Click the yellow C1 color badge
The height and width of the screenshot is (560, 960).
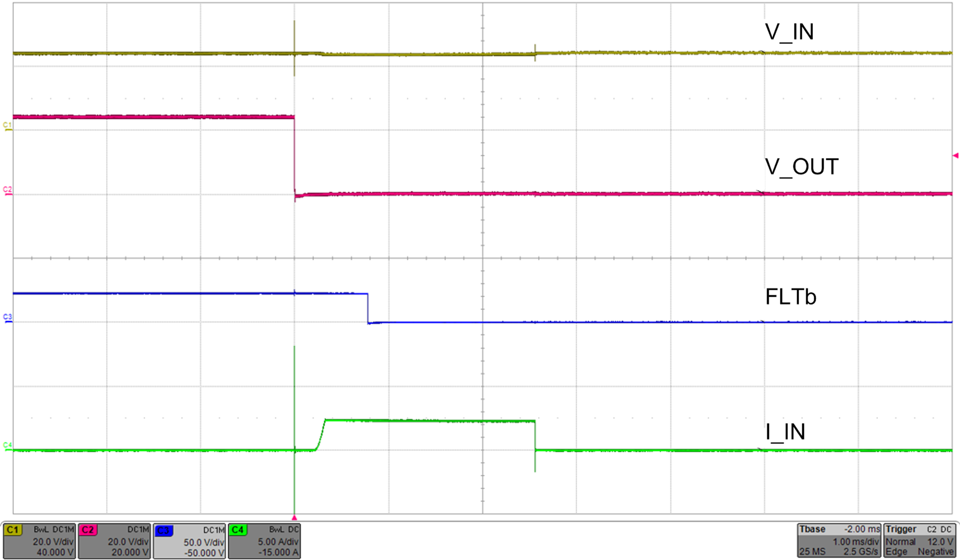click(13, 530)
